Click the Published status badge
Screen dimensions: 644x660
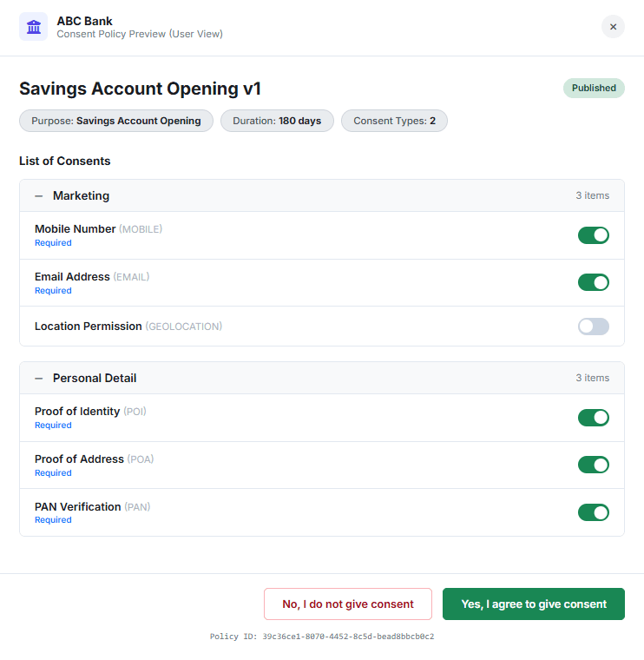[594, 88]
